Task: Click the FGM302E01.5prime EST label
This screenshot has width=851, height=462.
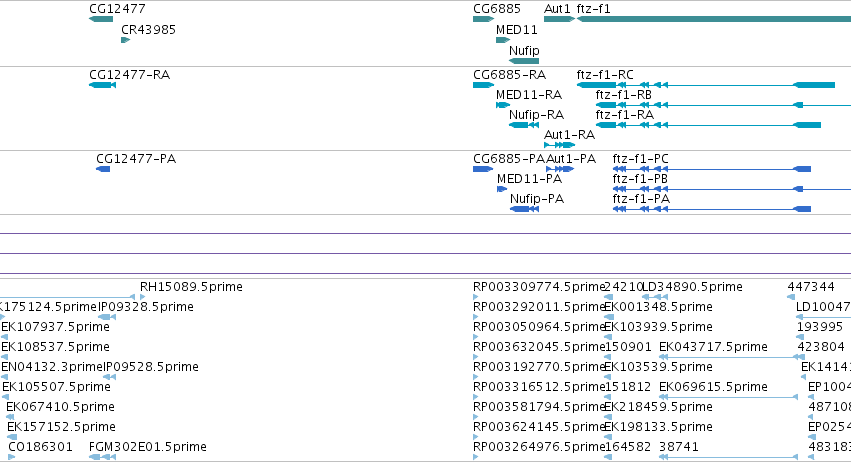Action: 148,447
